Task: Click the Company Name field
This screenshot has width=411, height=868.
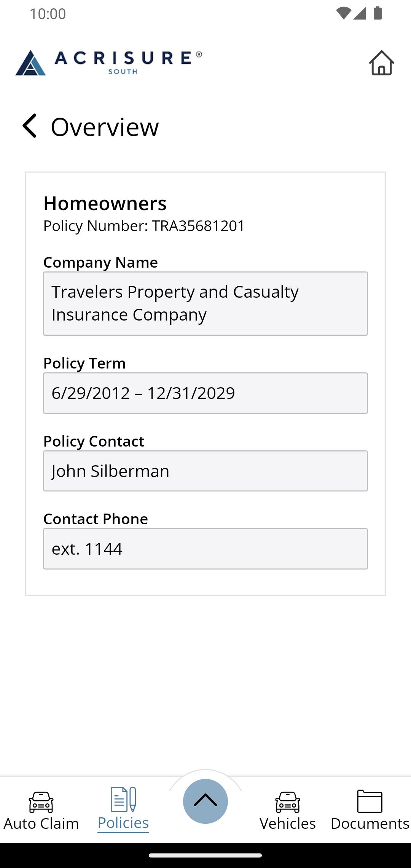Action: click(205, 303)
